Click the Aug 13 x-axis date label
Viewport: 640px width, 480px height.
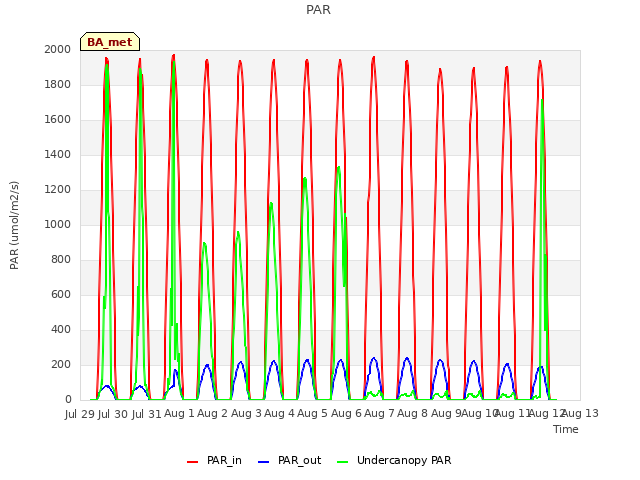pyautogui.click(x=580, y=414)
